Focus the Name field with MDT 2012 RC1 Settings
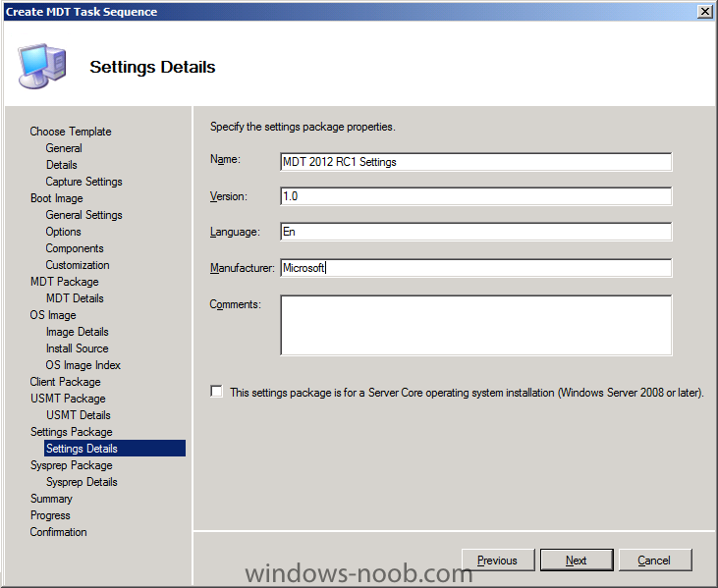Image resolution: width=718 pixels, height=588 pixels. pyautogui.click(x=475, y=162)
